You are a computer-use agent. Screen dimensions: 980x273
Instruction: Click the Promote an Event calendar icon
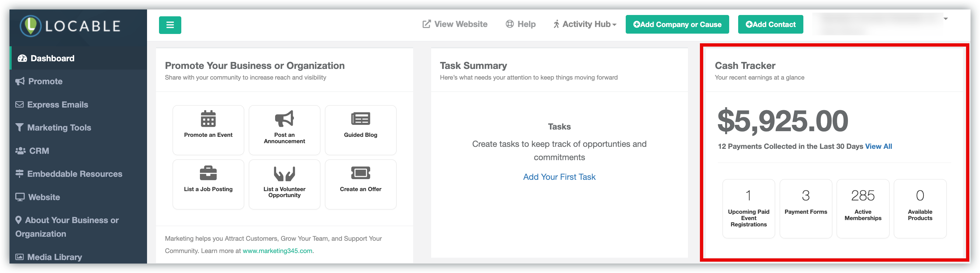click(x=208, y=119)
